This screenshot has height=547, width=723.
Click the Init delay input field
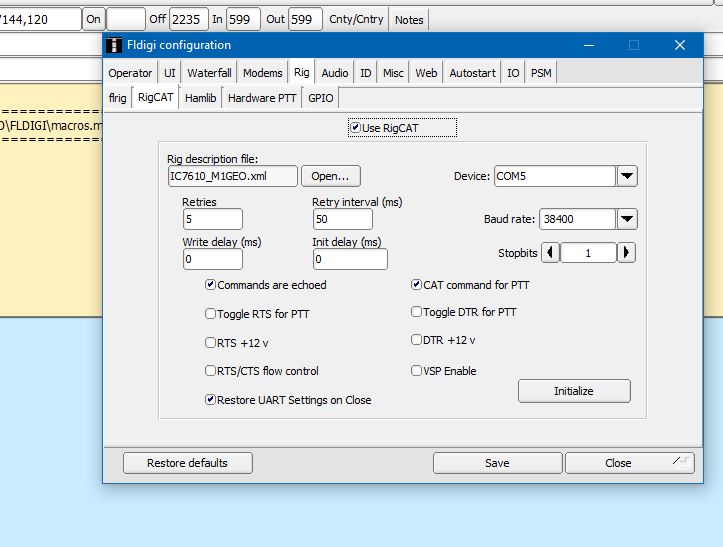pyautogui.click(x=350, y=259)
